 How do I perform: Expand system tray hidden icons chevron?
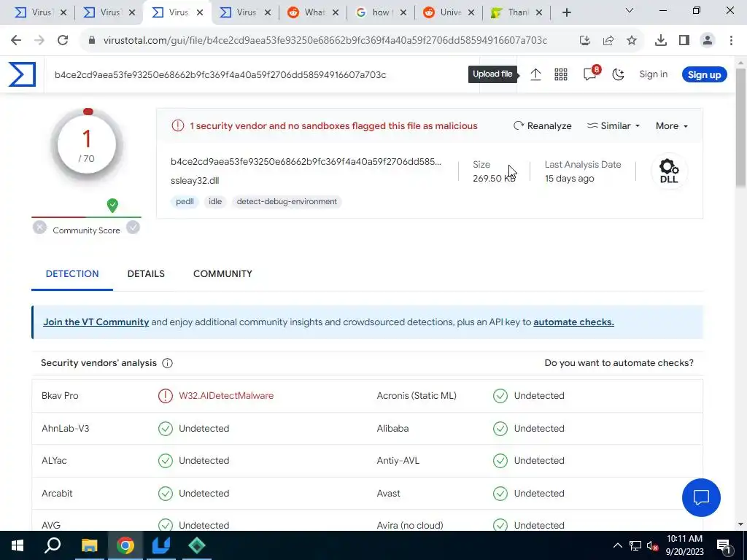[617, 545]
